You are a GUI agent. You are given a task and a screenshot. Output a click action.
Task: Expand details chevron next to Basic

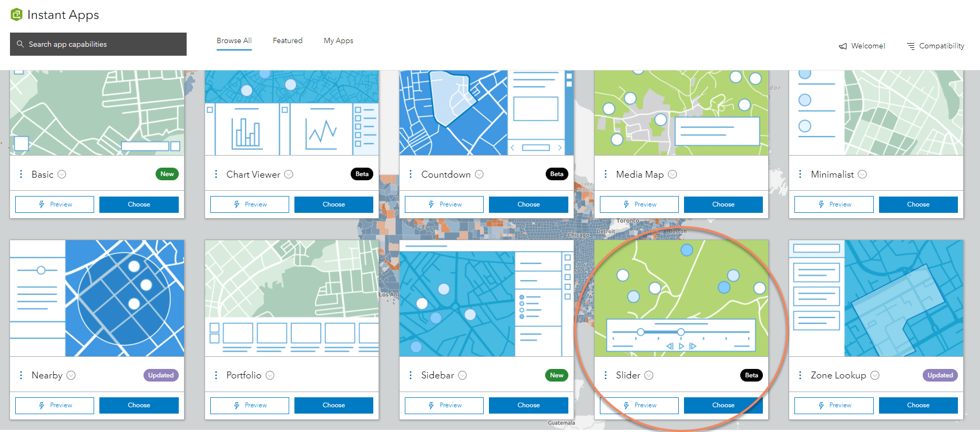point(62,174)
